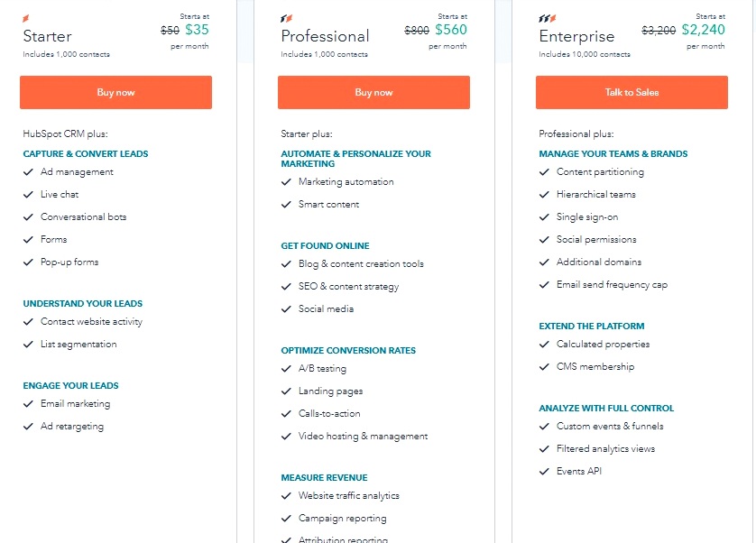
Task: Select the Live chat feature checkmark
Action: click(28, 195)
